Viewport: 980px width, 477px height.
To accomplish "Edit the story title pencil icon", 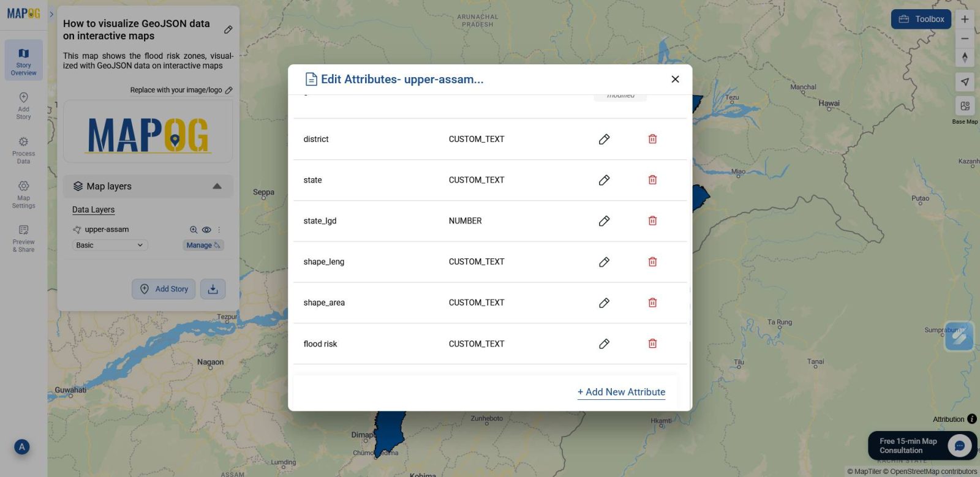I will (x=228, y=29).
